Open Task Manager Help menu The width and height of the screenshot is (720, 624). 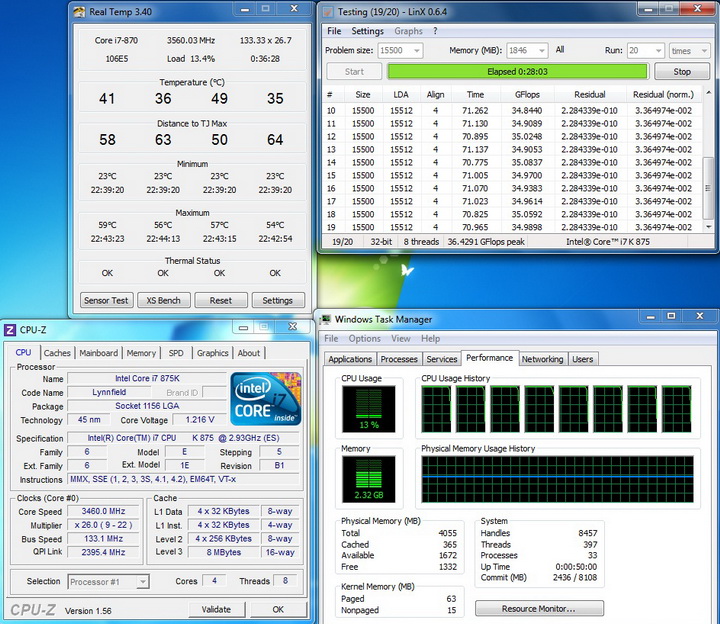430,338
